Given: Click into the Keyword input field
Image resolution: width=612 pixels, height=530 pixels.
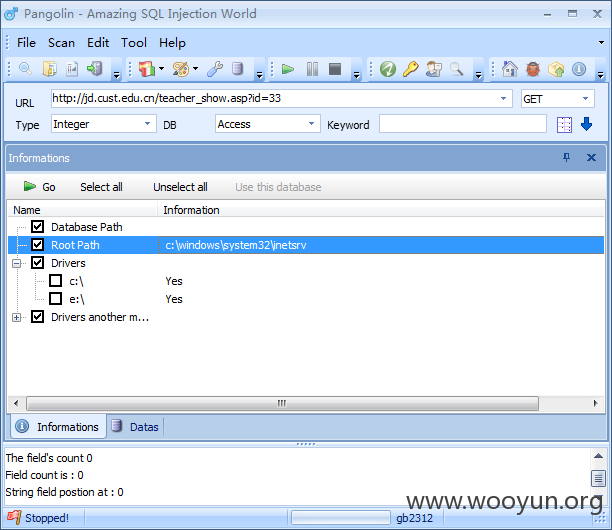Looking at the screenshot, I should coord(463,124).
